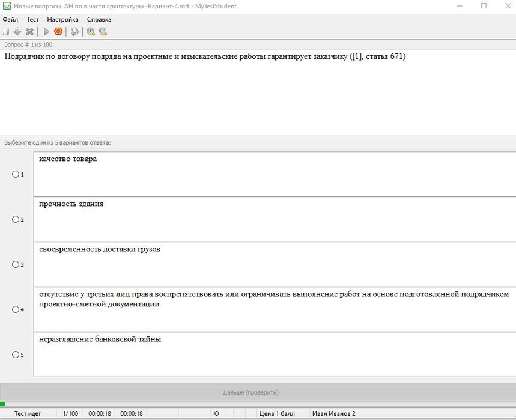Click the MyTestStudent app icon in title bar
This screenshot has height=420, width=516.
pyautogui.click(x=7, y=6)
